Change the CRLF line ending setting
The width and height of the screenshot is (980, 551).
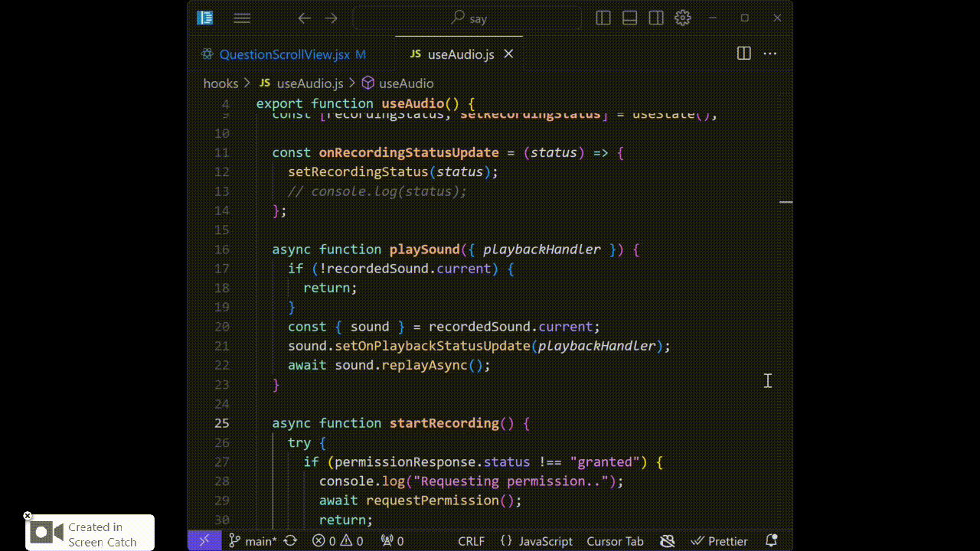(471, 541)
